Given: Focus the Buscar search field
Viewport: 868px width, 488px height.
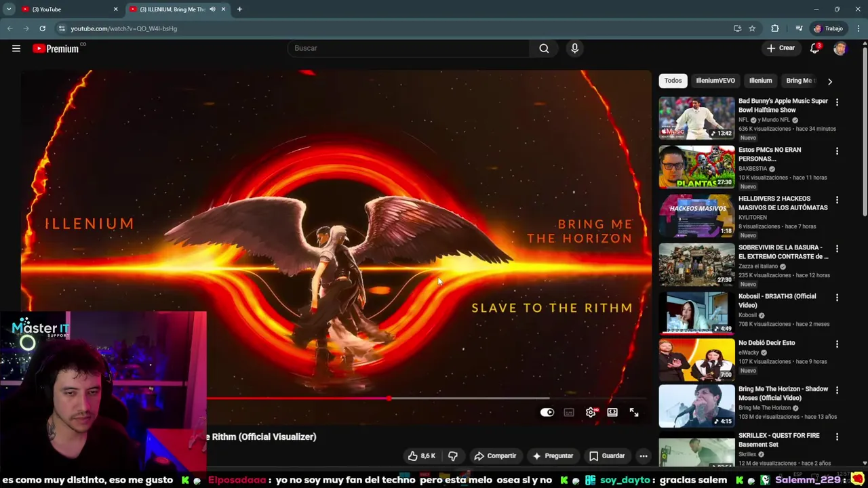Looking at the screenshot, I should pyautogui.click(x=409, y=48).
